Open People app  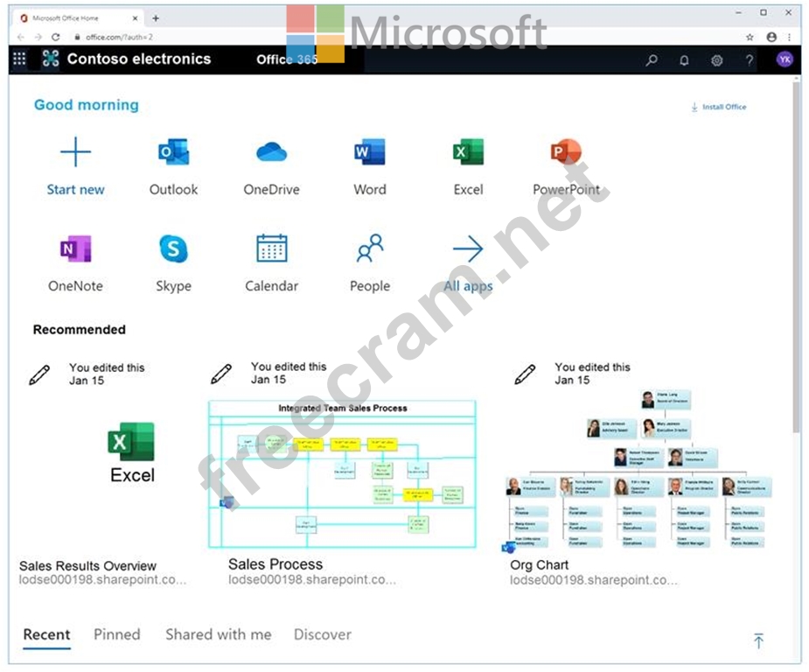[x=370, y=248]
